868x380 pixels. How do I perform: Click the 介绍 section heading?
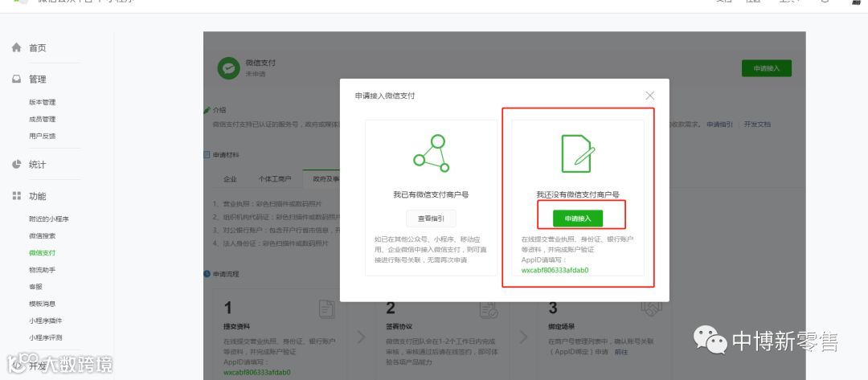pyautogui.click(x=219, y=111)
